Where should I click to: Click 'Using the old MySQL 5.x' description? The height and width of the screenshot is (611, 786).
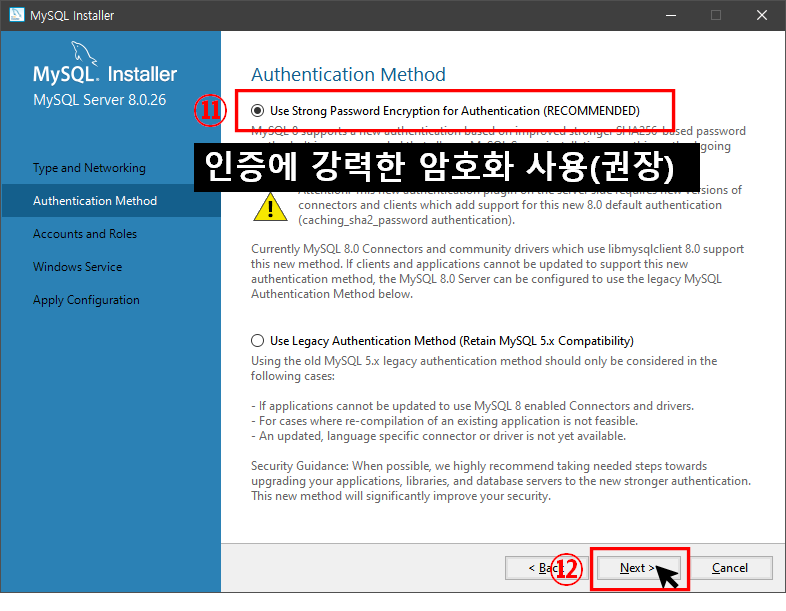tap(484, 368)
